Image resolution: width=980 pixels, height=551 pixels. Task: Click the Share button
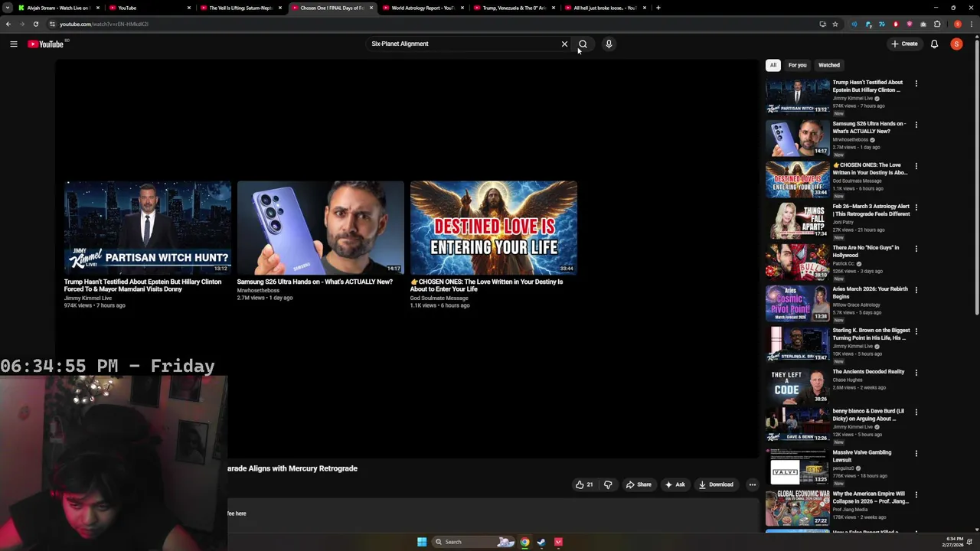(x=639, y=484)
